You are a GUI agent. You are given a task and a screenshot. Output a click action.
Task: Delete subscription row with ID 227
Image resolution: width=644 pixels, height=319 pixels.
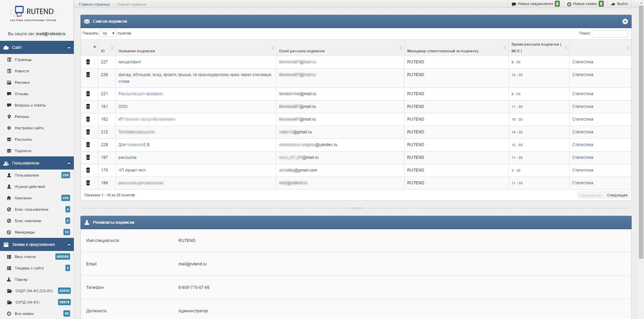point(88,62)
